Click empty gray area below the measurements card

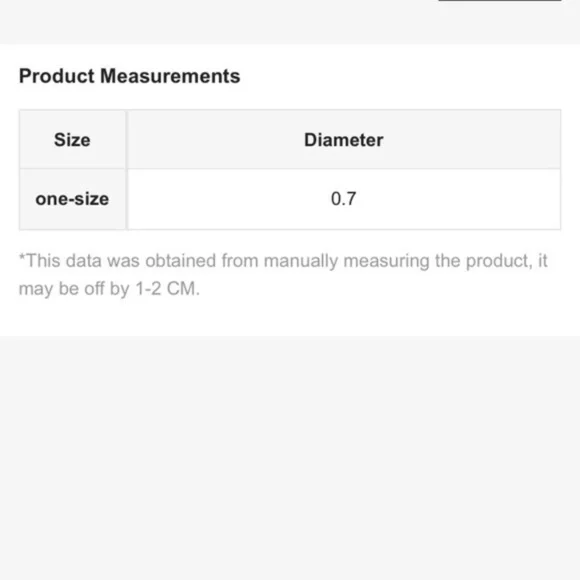point(290,459)
